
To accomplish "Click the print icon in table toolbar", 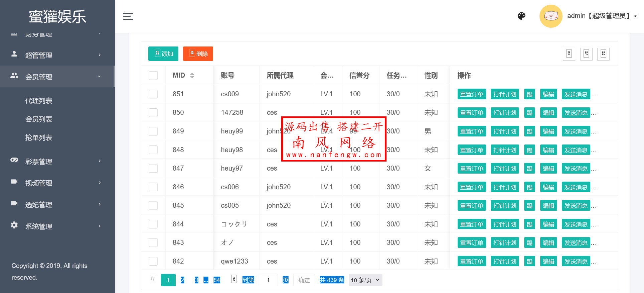I will tap(603, 54).
